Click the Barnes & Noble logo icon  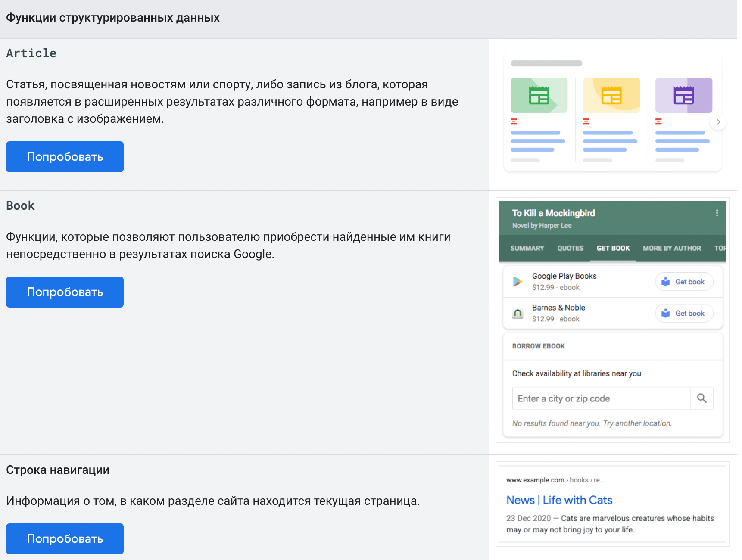point(518,313)
